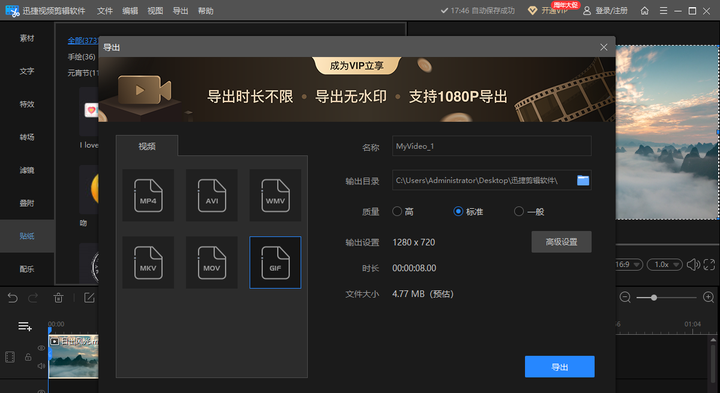This screenshot has width=720, height=393.
Task: Open the 帮助 menu
Action: pos(206,11)
